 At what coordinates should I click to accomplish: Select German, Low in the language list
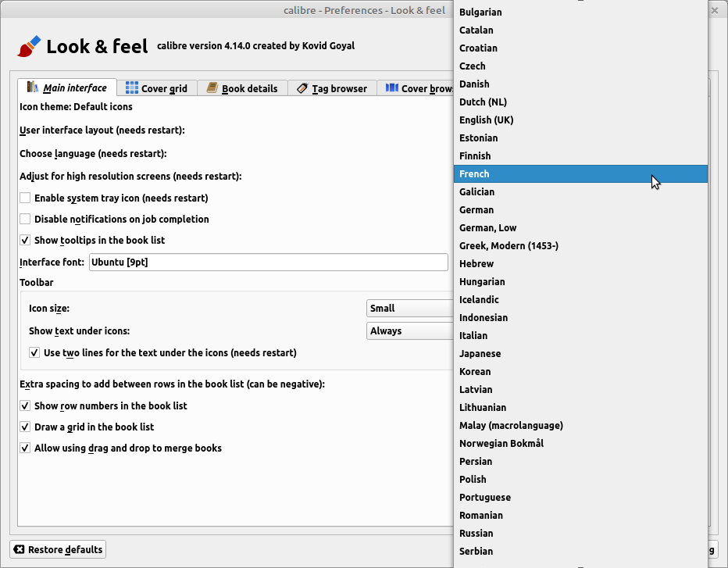pos(580,227)
